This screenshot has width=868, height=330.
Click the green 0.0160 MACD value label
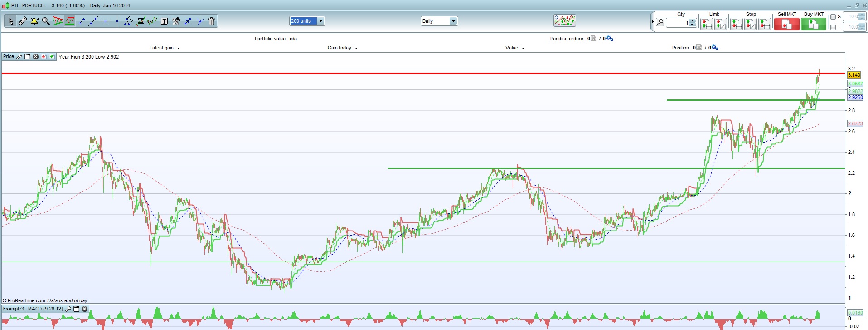point(855,313)
